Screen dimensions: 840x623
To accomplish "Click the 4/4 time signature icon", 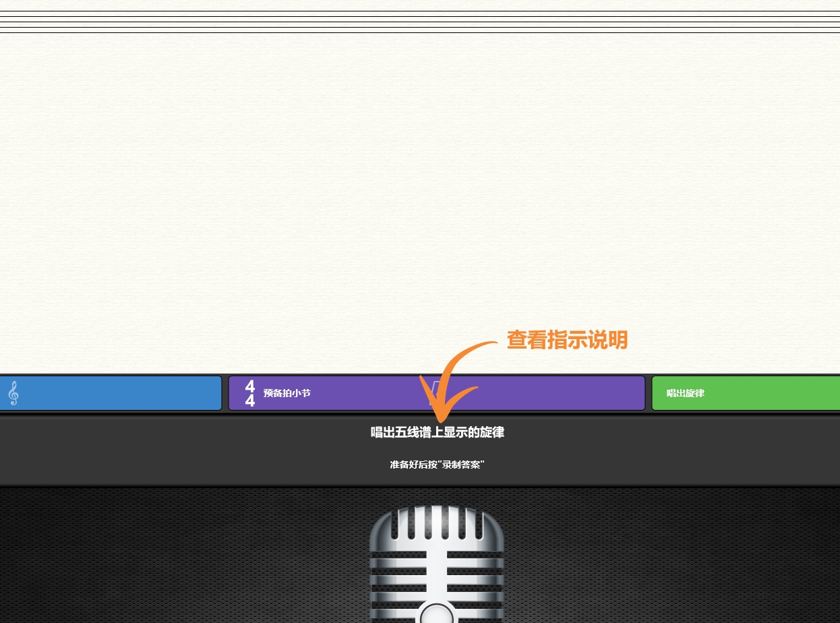I will point(250,394).
